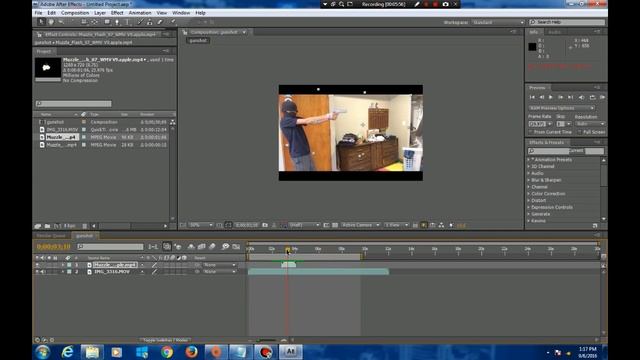The width and height of the screenshot is (640, 360).
Task: Start RAM preview button
Action: click(602, 97)
